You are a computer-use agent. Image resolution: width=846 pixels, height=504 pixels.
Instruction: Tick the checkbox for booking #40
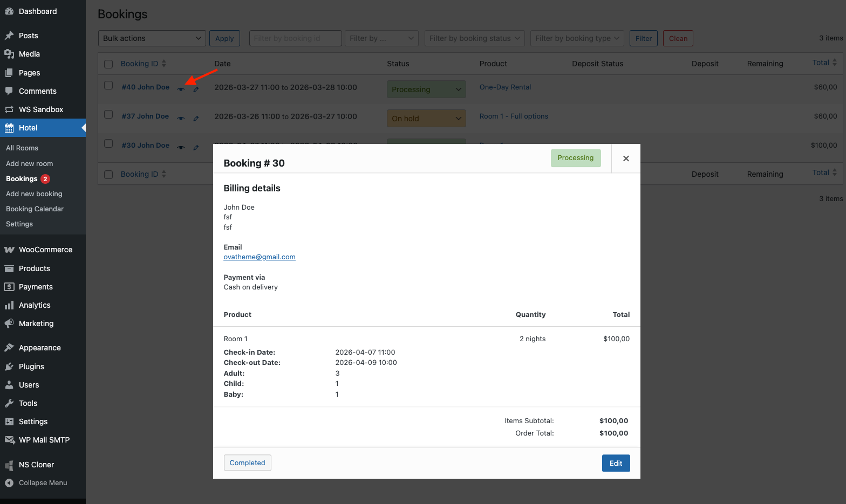click(x=108, y=86)
